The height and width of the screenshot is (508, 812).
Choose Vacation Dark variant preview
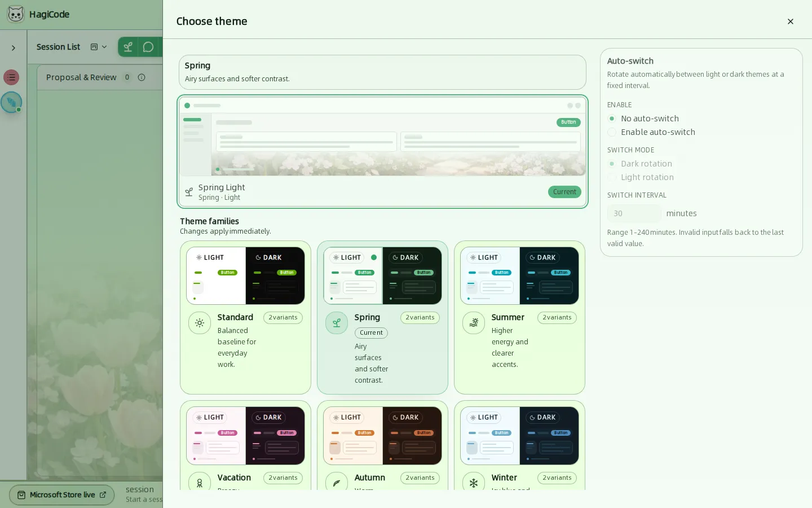275,436
